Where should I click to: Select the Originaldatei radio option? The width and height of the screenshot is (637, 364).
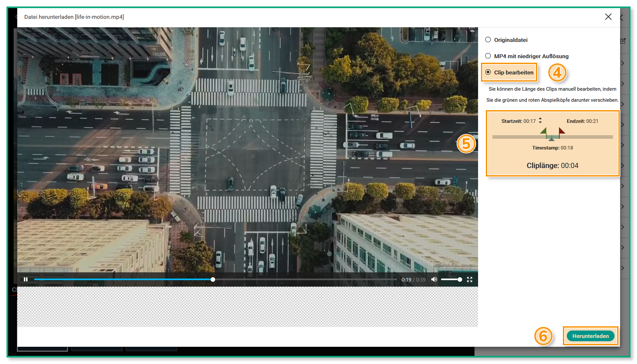(x=488, y=40)
